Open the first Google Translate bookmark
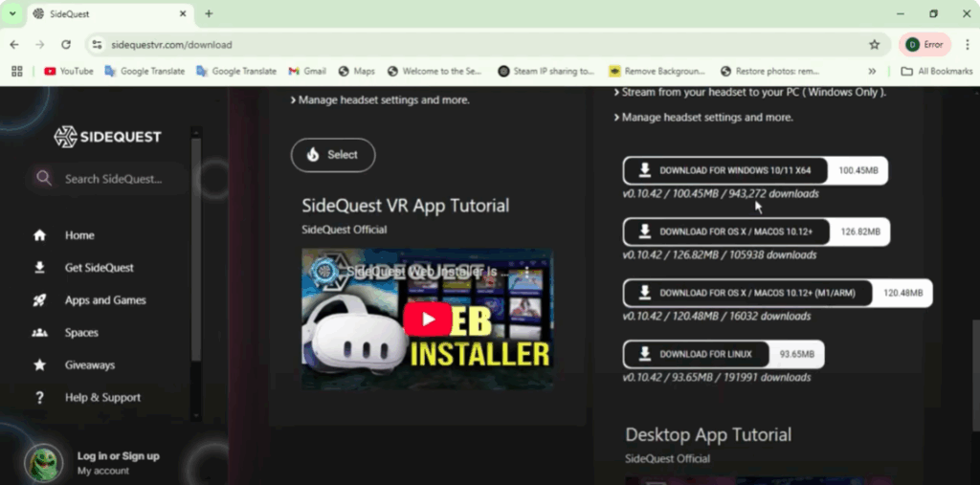This screenshot has height=485, width=980. pos(145,71)
